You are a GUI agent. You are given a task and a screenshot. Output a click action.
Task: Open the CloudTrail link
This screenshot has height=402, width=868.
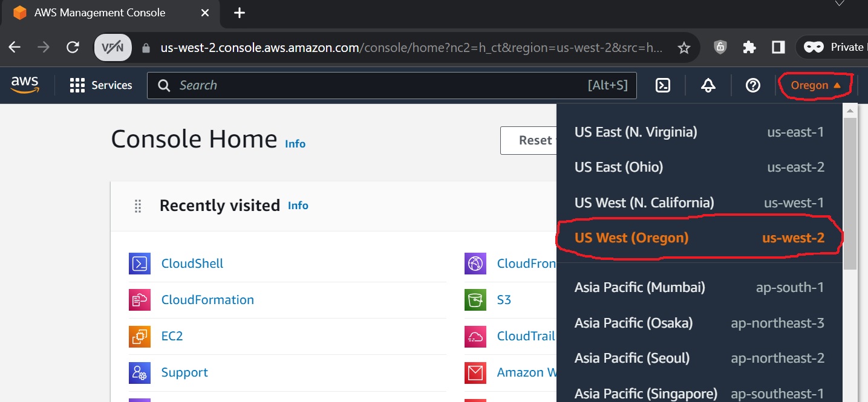[x=526, y=336]
